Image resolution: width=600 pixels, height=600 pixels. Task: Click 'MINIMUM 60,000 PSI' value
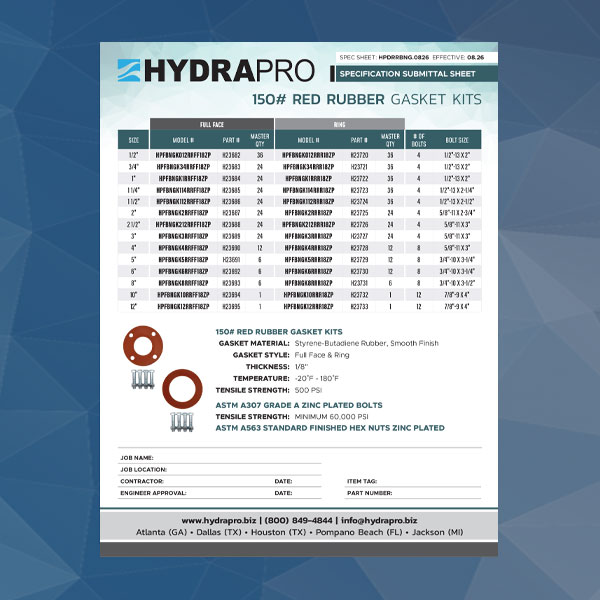coord(331,417)
